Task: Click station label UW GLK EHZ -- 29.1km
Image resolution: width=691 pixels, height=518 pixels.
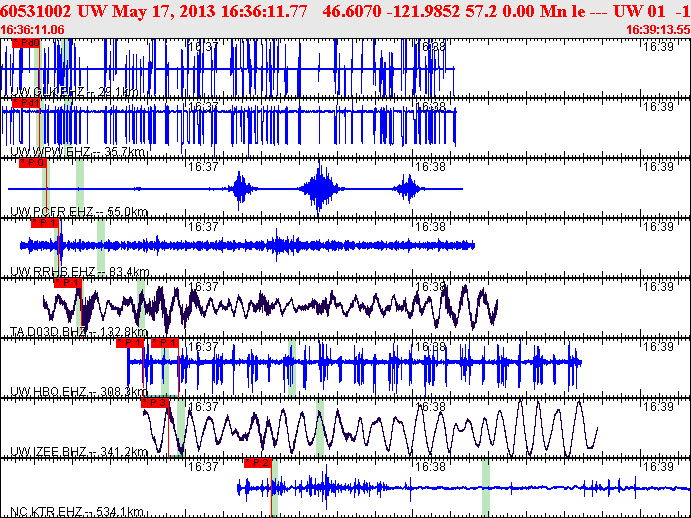Action: click(74, 92)
